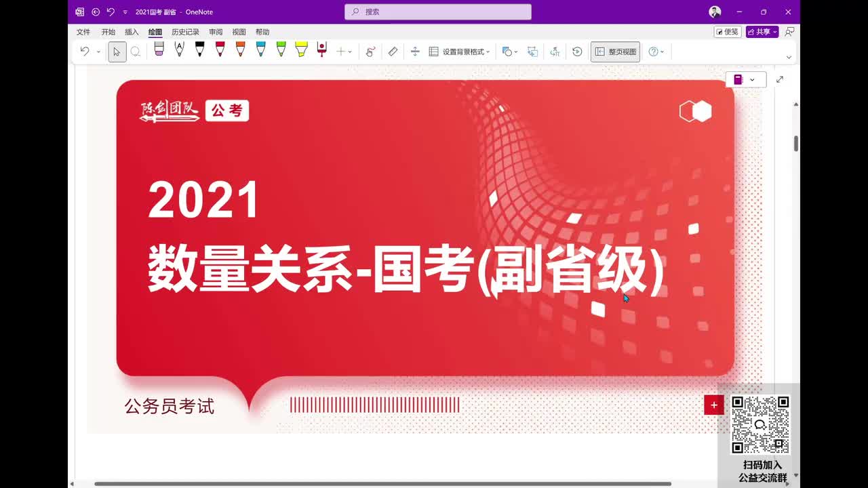868x488 pixels.
Task: Click the scroll up arrow on vertical scrollbar
Action: pos(796,104)
